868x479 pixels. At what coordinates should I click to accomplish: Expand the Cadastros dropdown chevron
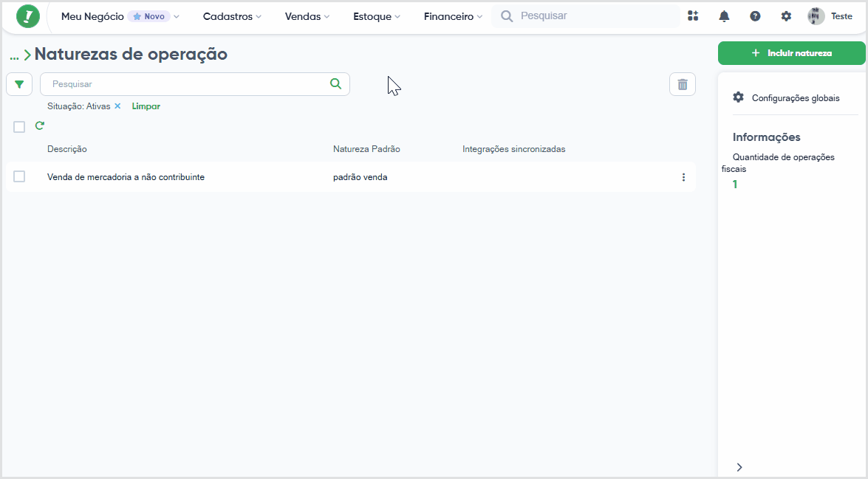(259, 16)
